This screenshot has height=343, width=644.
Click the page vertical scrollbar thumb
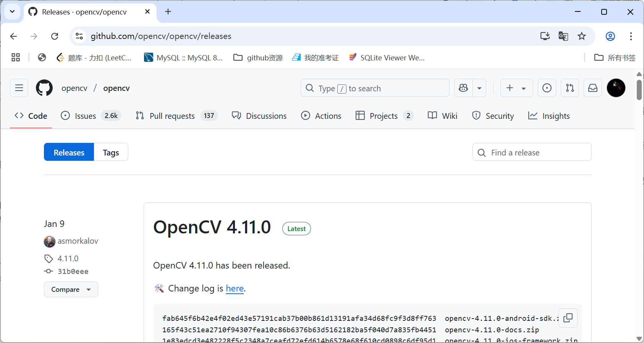click(639, 90)
